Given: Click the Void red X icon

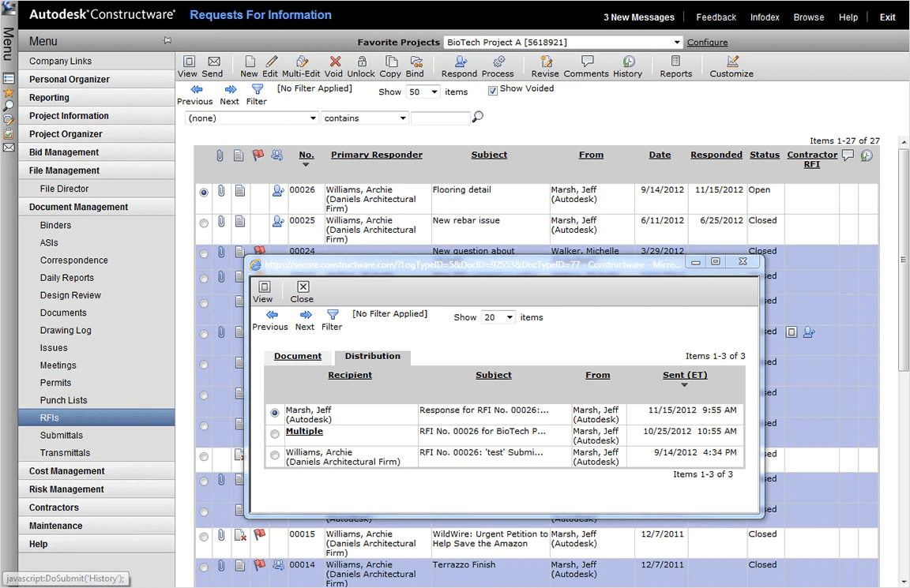Looking at the screenshot, I should point(335,62).
